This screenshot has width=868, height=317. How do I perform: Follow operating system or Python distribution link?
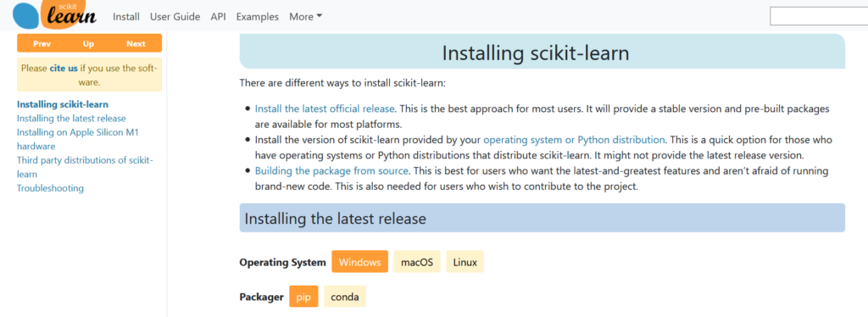574,139
